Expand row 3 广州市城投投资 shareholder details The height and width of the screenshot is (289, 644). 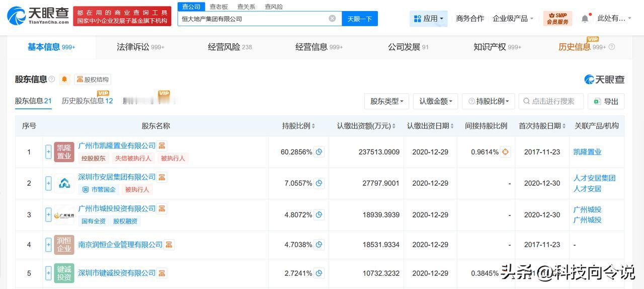click(x=48, y=215)
